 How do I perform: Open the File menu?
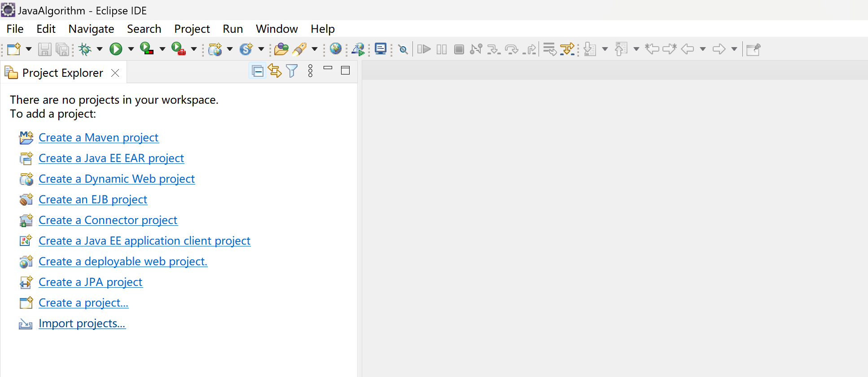pos(15,29)
